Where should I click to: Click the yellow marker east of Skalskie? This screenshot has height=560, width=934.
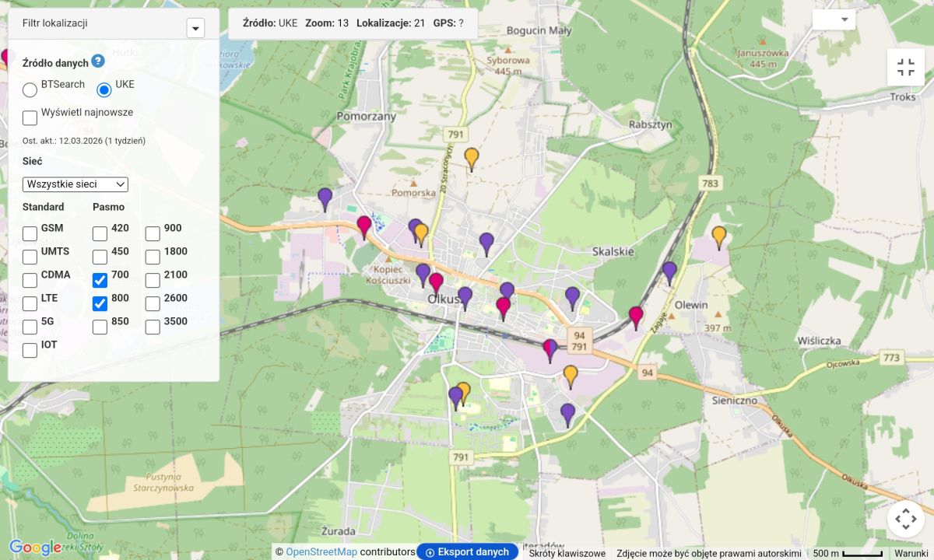click(719, 236)
